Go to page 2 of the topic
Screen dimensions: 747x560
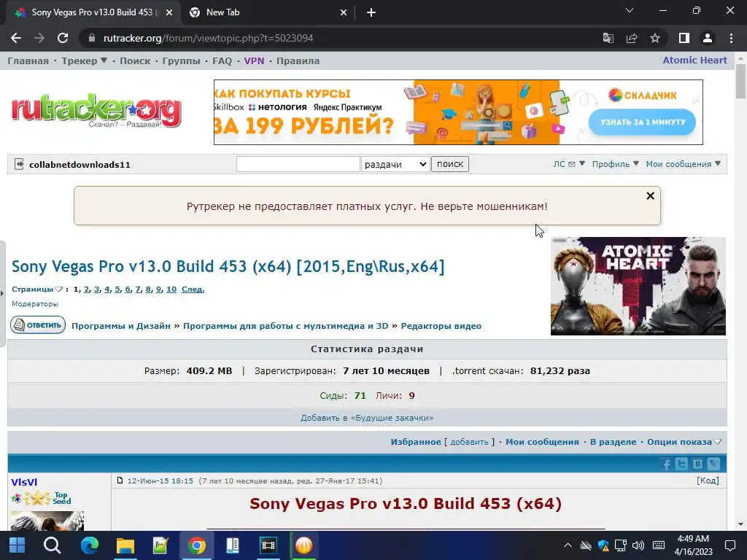pos(87,289)
